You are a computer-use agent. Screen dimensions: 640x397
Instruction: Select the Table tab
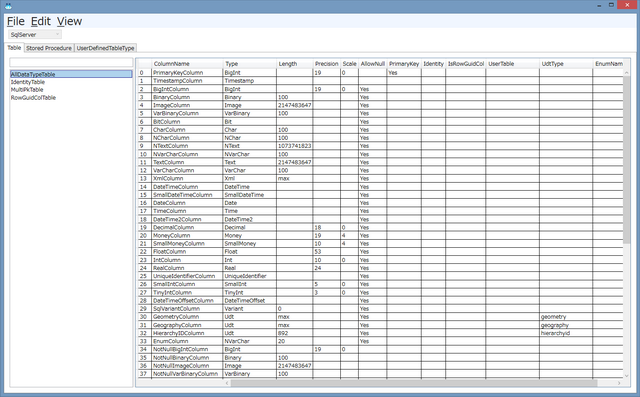[14, 48]
